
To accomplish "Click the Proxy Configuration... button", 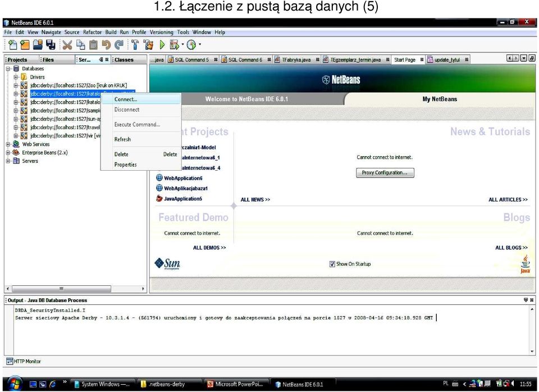I will (385, 172).
